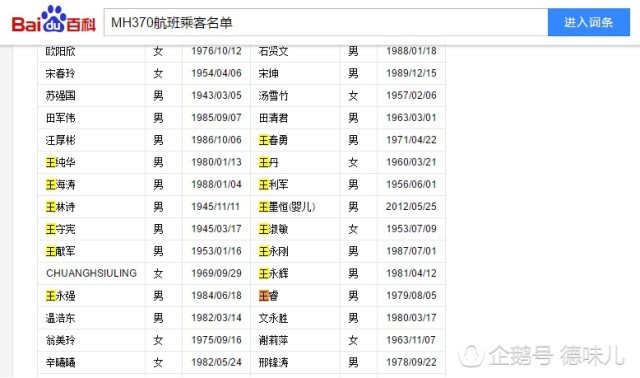Select the name 邢锋涛
640x378 pixels.
(x=273, y=362)
